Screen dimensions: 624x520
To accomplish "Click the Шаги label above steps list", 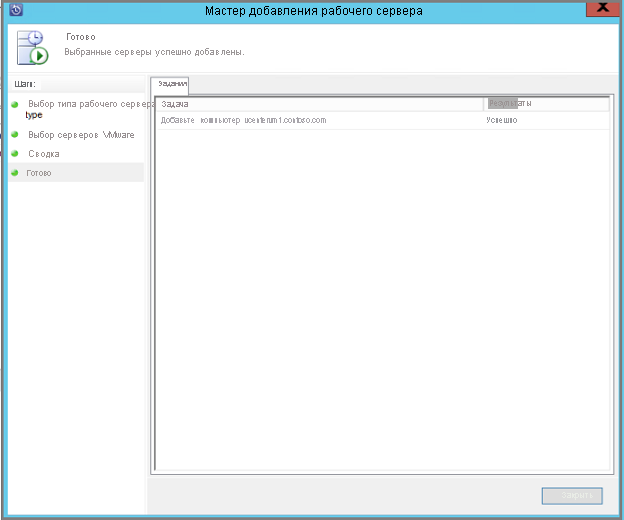I will [26, 85].
